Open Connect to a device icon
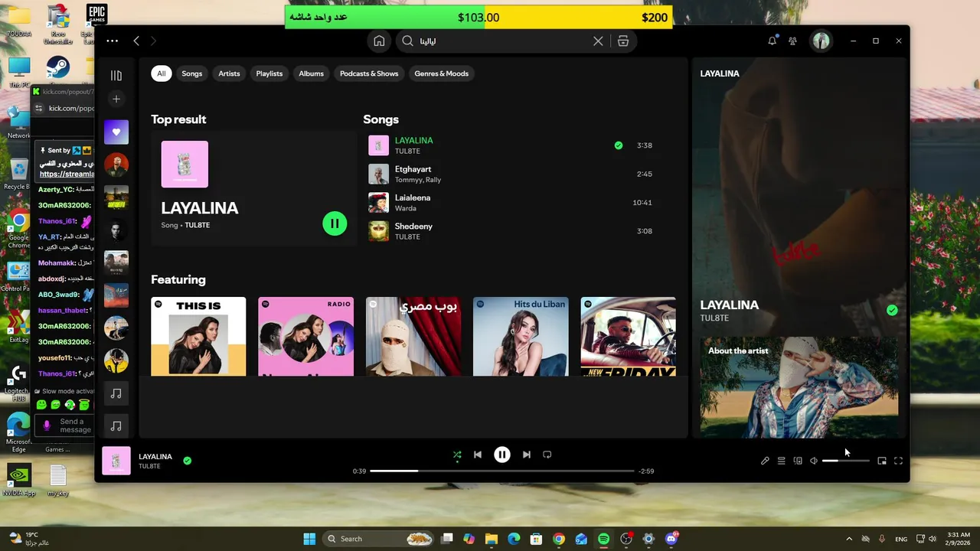980x551 pixels. click(798, 461)
